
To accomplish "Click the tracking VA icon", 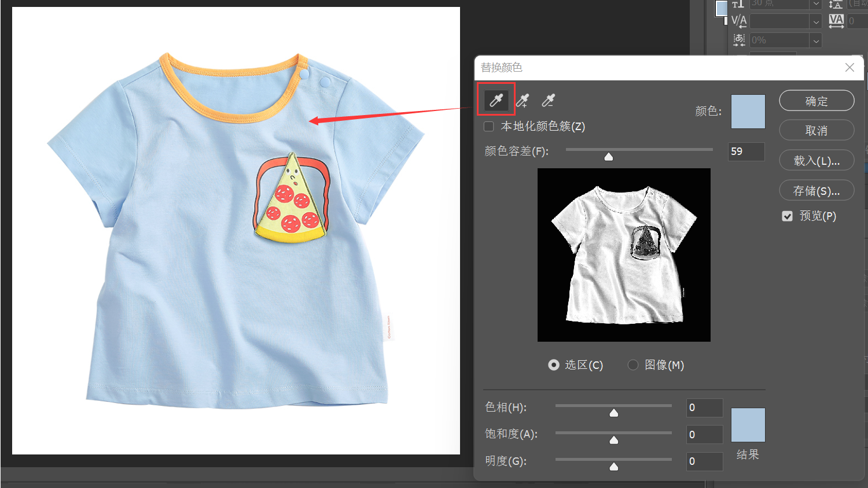I will 836,21.
